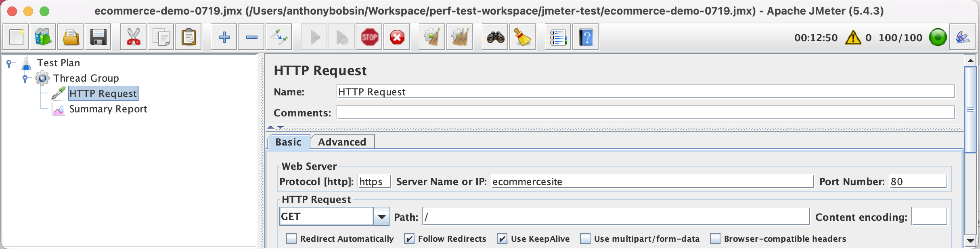
Task: Copy the selected element
Action: click(161, 37)
